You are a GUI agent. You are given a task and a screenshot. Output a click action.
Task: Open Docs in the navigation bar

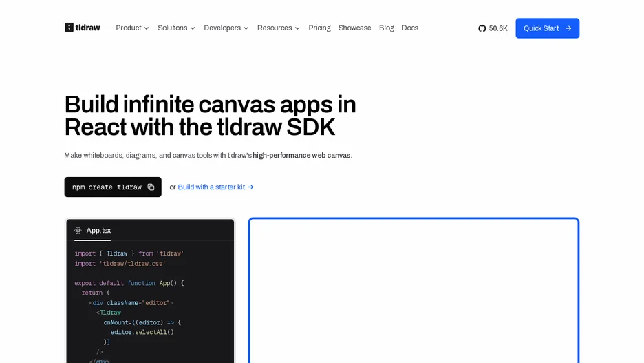click(x=410, y=28)
